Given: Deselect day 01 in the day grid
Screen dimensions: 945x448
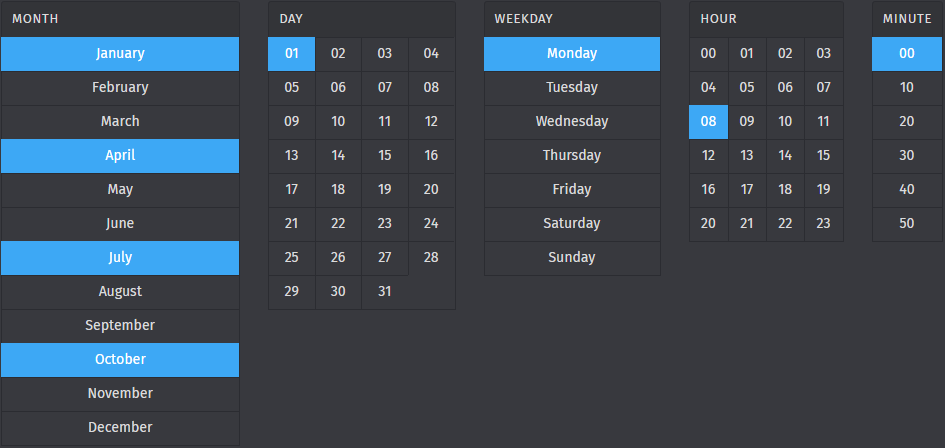Looking at the screenshot, I should [292, 54].
